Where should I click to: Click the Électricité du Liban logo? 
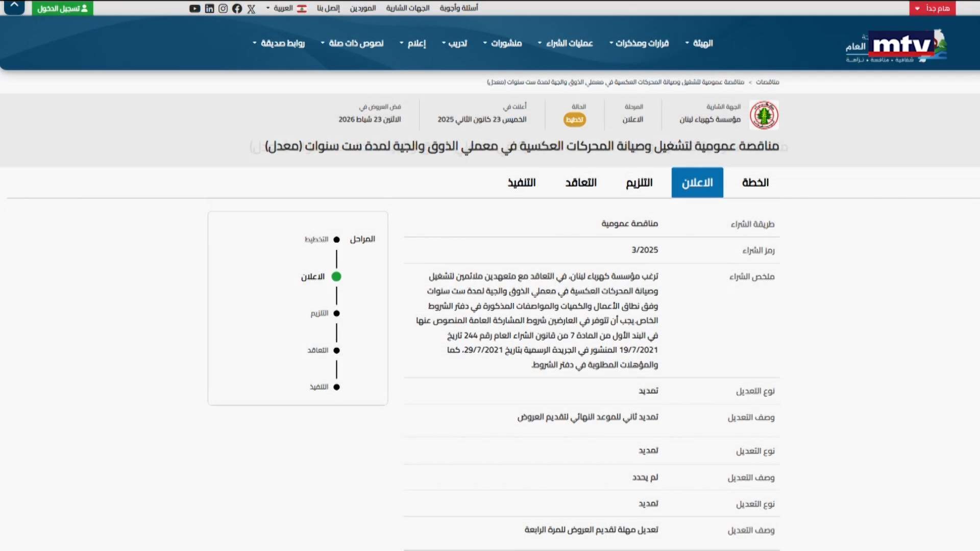click(x=764, y=115)
